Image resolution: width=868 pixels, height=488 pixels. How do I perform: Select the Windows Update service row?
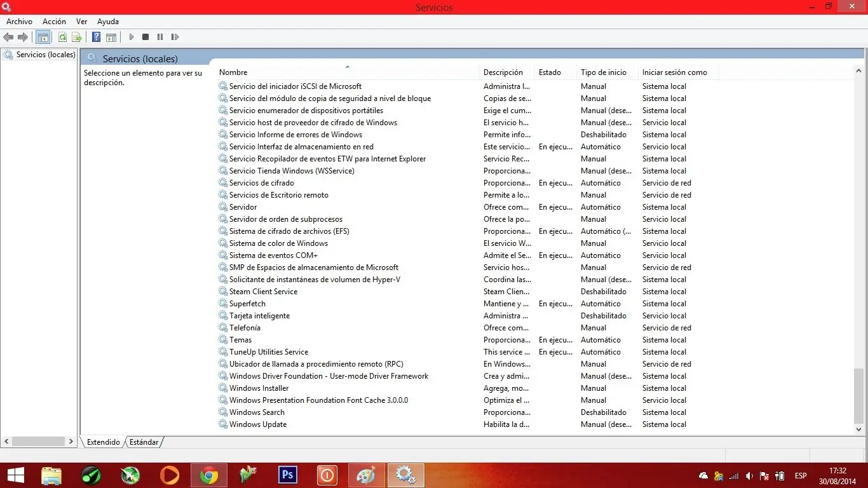click(468, 424)
